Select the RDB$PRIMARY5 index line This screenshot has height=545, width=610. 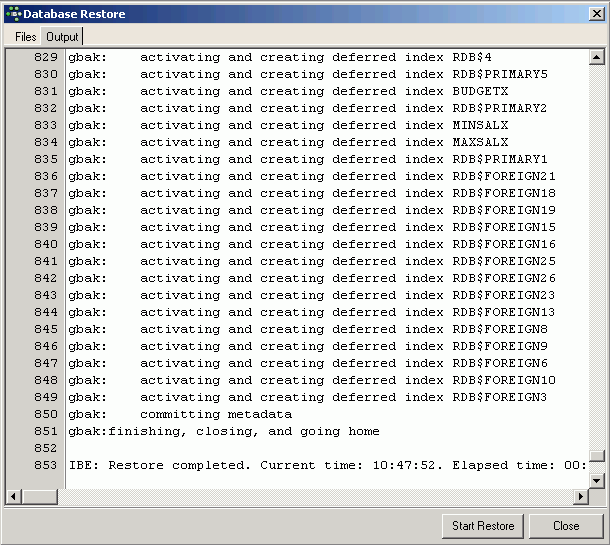pyautogui.click(x=308, y=74)
